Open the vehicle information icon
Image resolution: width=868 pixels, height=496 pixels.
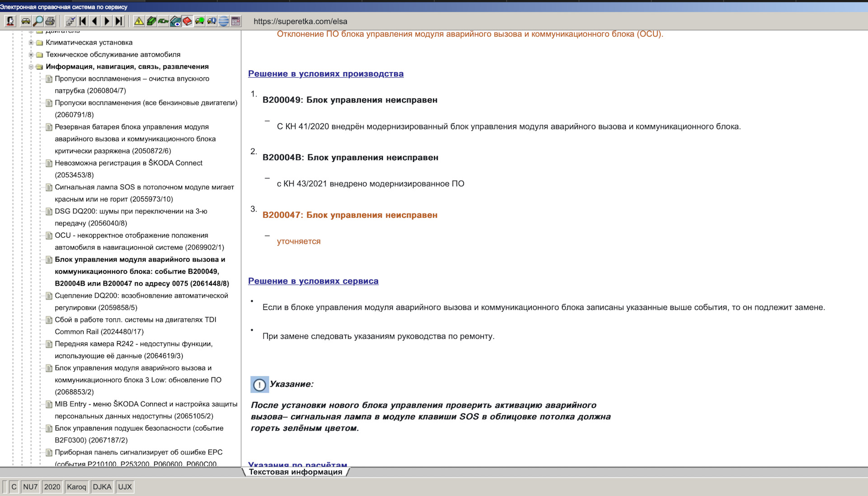[x=212, y=21]
